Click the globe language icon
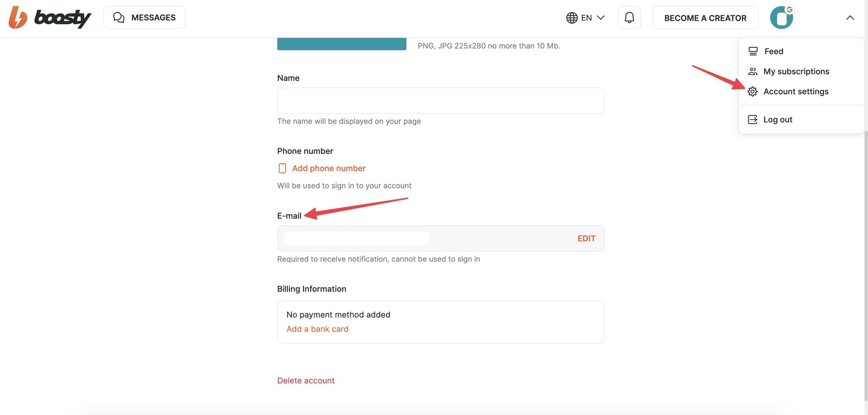Screen dimensions: 868x415 572,18
